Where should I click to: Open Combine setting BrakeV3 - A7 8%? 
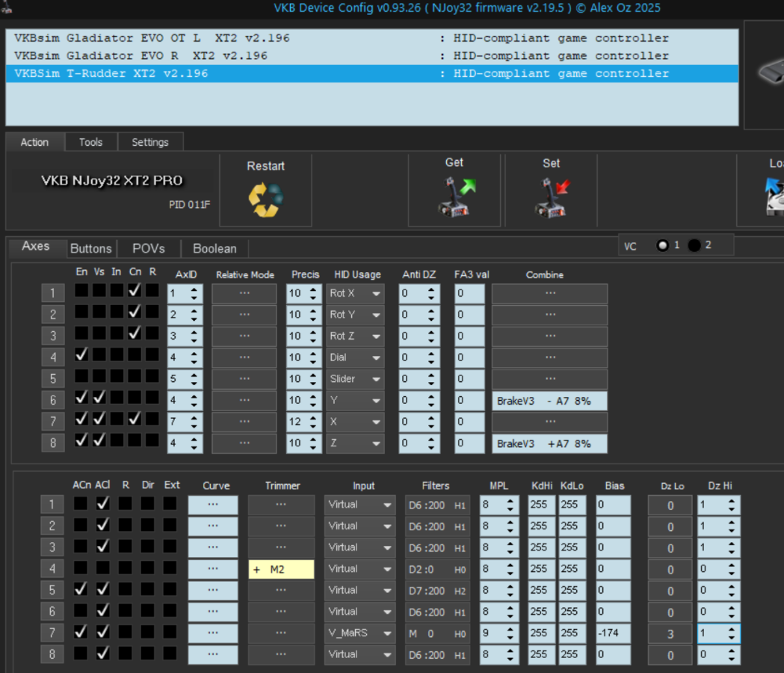(549, 401)
